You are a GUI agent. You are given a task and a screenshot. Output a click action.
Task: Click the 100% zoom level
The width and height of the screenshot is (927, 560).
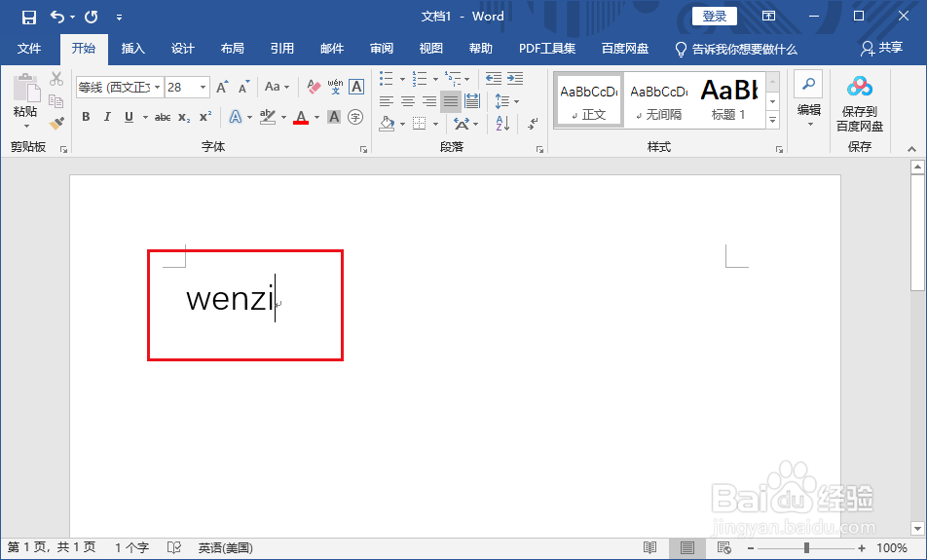(x=892, y=548)
